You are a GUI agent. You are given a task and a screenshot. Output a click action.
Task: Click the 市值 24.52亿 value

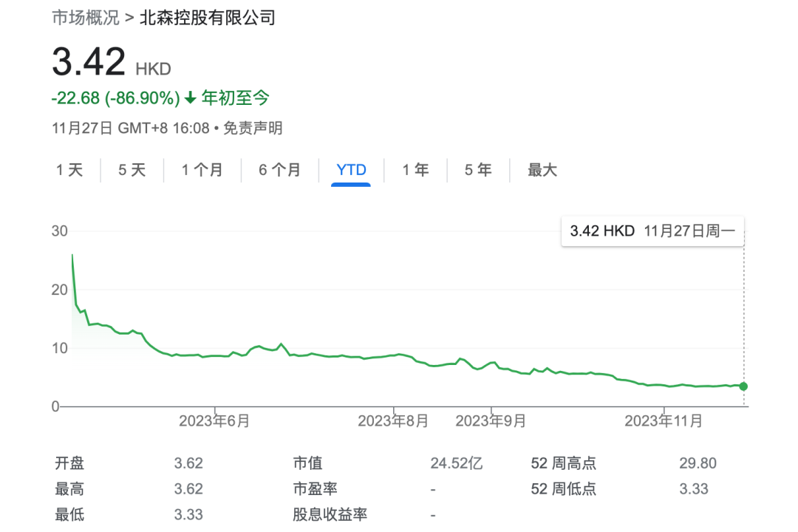click(457, 464)
